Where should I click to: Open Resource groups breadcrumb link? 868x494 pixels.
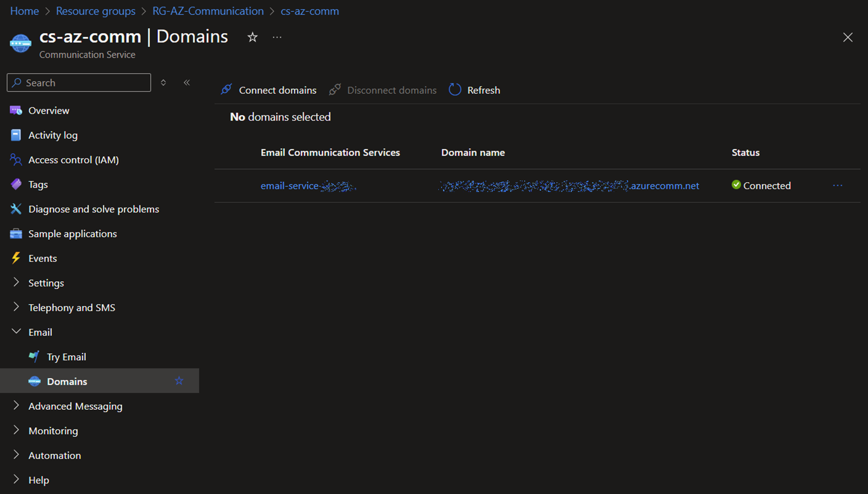(x=96, y=11)
